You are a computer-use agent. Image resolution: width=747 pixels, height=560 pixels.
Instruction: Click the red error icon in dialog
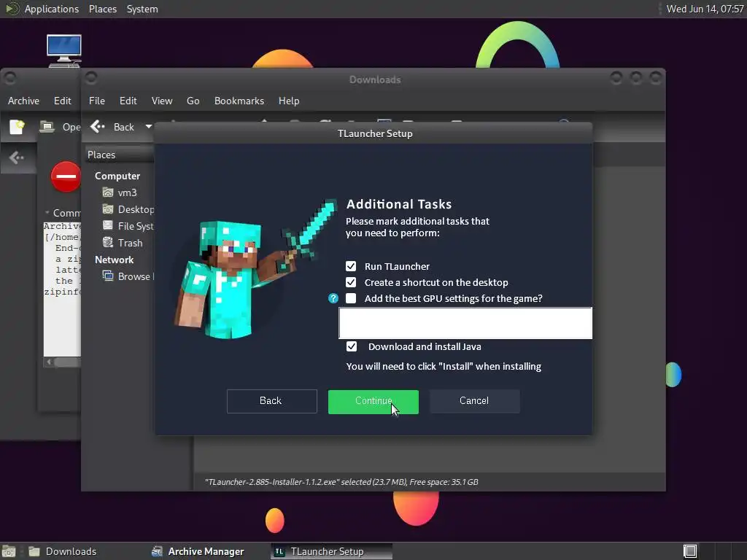pos(66,176)
